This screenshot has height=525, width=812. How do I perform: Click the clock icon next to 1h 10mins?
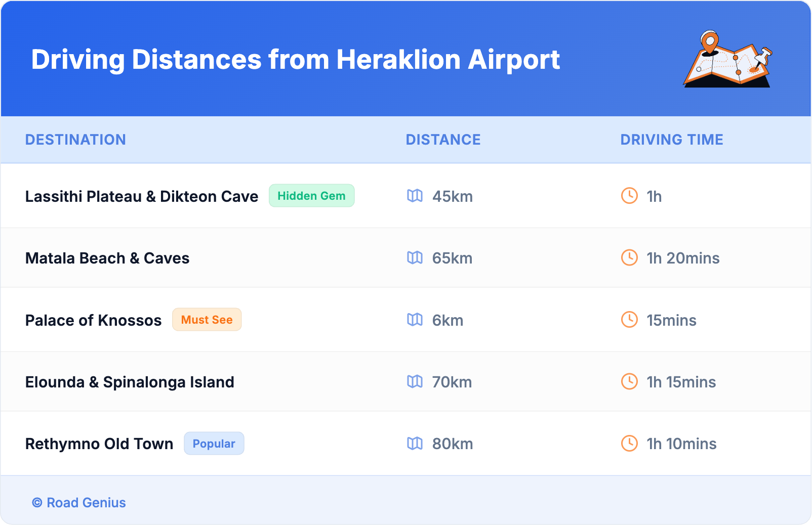click(629, 444)
